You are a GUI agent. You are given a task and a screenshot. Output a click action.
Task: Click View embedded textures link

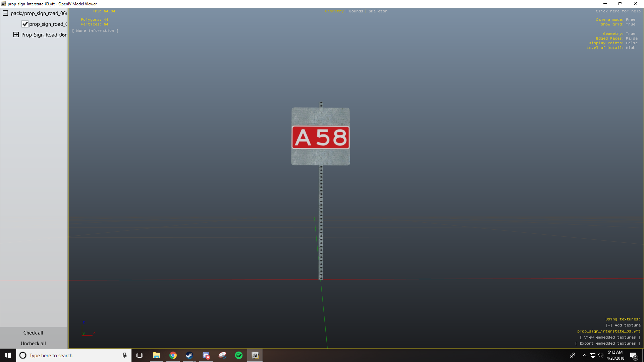[x=610, y=337]
